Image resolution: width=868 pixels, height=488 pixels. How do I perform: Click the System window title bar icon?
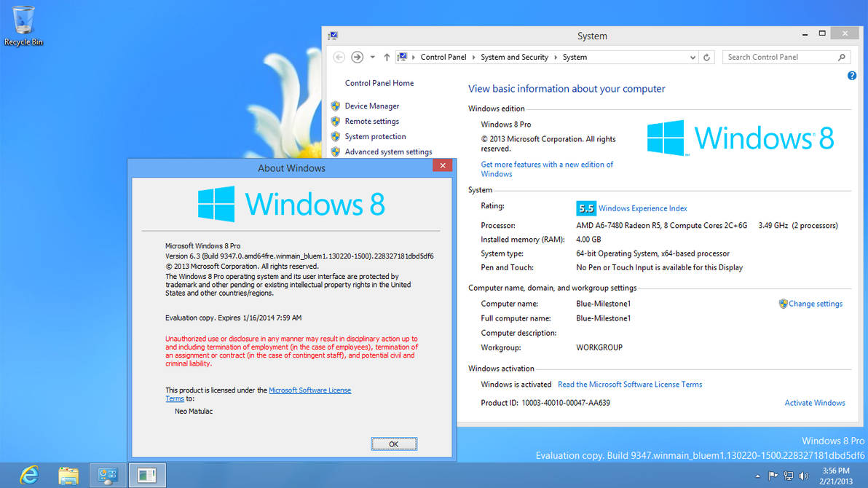[333, 36]
